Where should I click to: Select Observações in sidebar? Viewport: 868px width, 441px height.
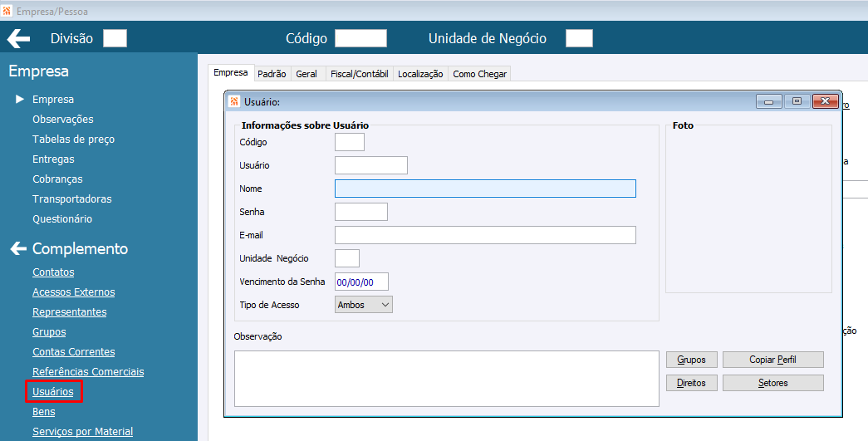(62, 120)
